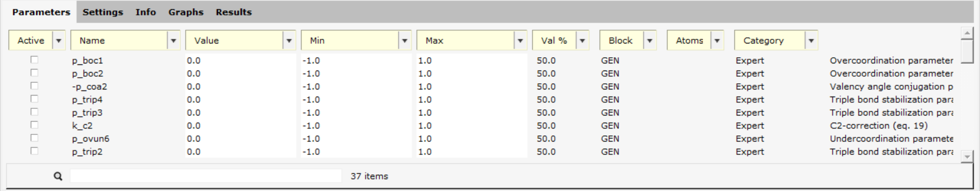Screen dimensions: 980x191
Task: Open the Block column dropdown arrow
Action: [650, 40]
